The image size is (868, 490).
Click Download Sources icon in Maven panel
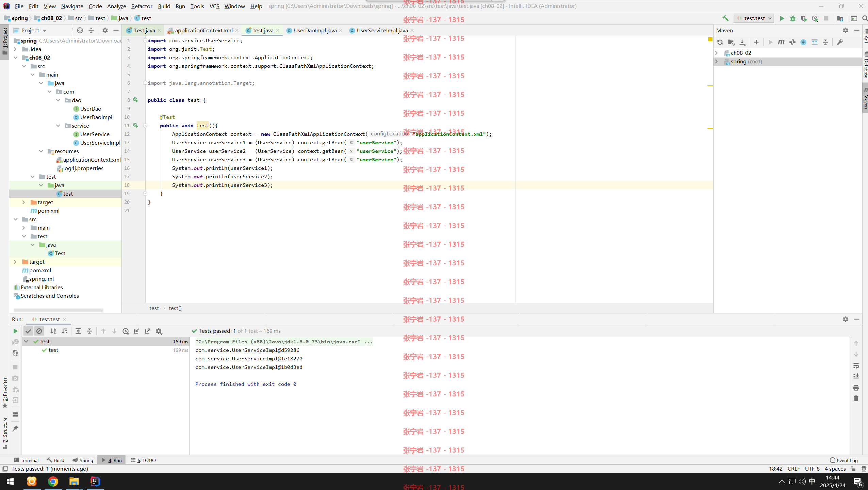pyautogui.click(x=742, y=42)
